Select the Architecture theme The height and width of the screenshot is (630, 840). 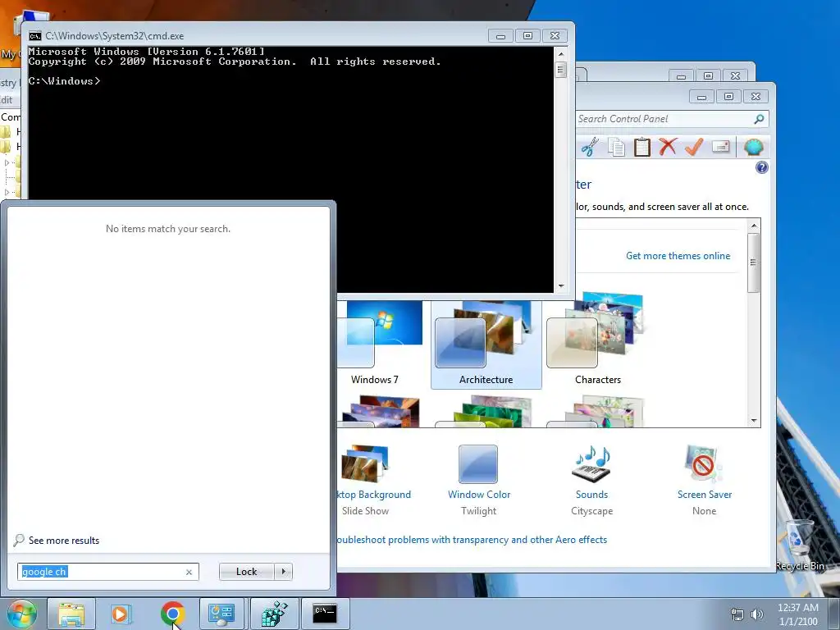coord(486,344)
